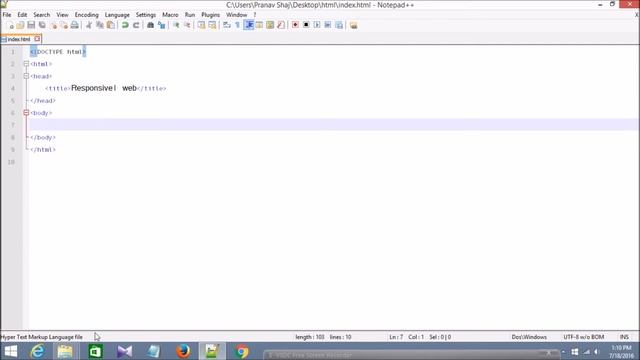Click the Redo toolbar icon

click(x=136, y=25)
